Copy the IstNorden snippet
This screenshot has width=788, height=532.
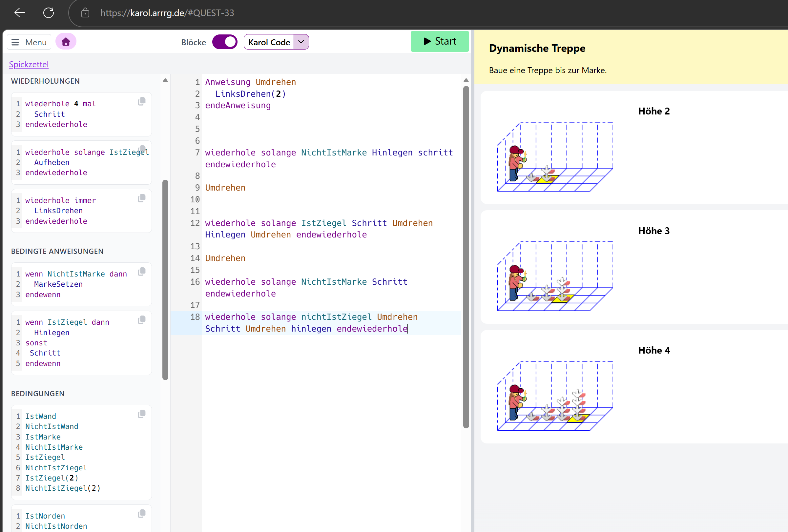(142, 514)
